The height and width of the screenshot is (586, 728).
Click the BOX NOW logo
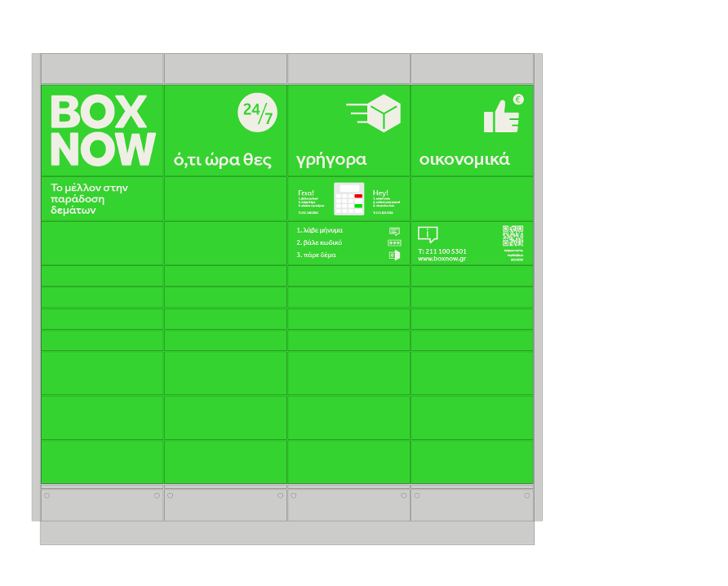click(102, 131)
